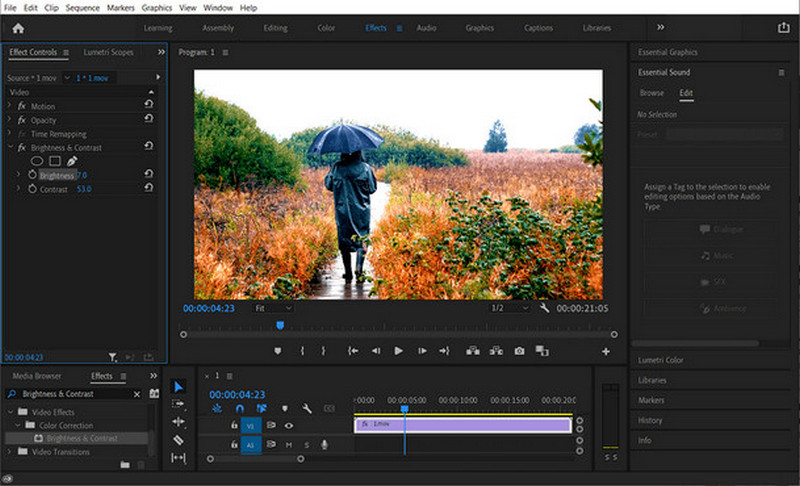
Task: Go to the Home screen icon
Action: [18, 28]
